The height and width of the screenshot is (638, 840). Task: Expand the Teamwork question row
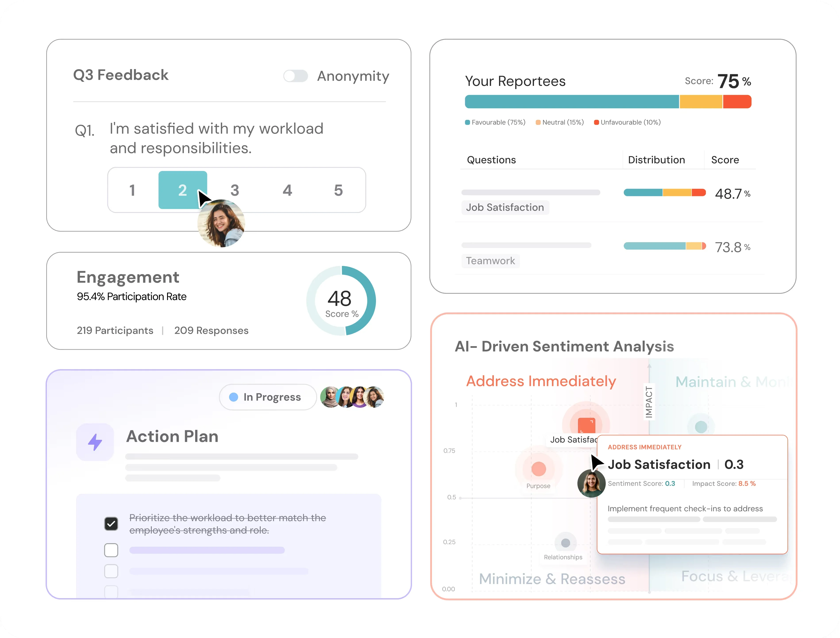[491, 261]
